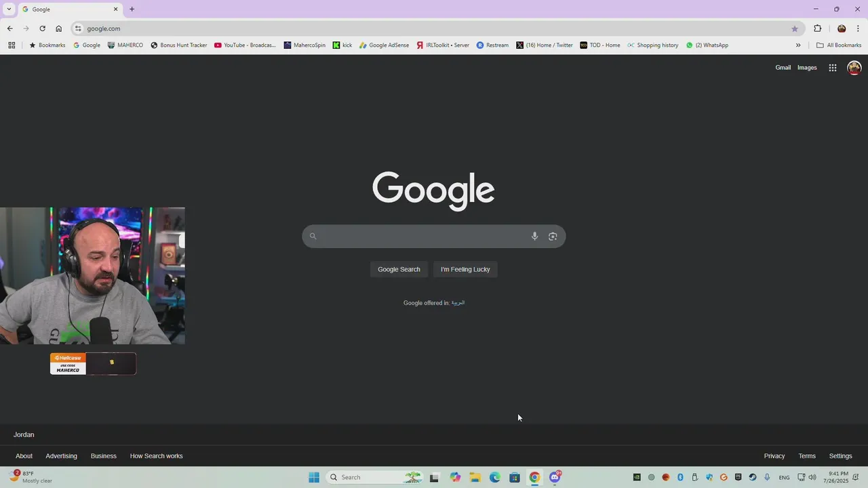The image size is (868, 488).
Task: Open the Bluetooth tray icon
Action: point(680,477)
